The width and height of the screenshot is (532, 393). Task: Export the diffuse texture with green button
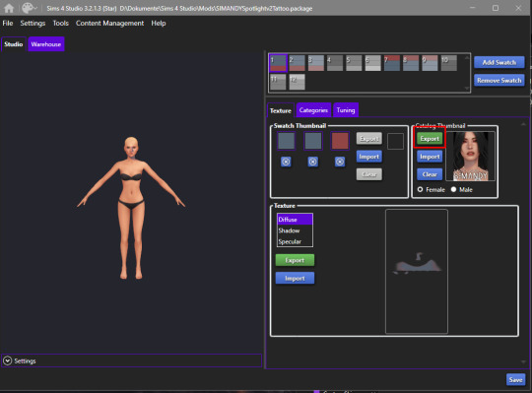click(x=295, y=260)
